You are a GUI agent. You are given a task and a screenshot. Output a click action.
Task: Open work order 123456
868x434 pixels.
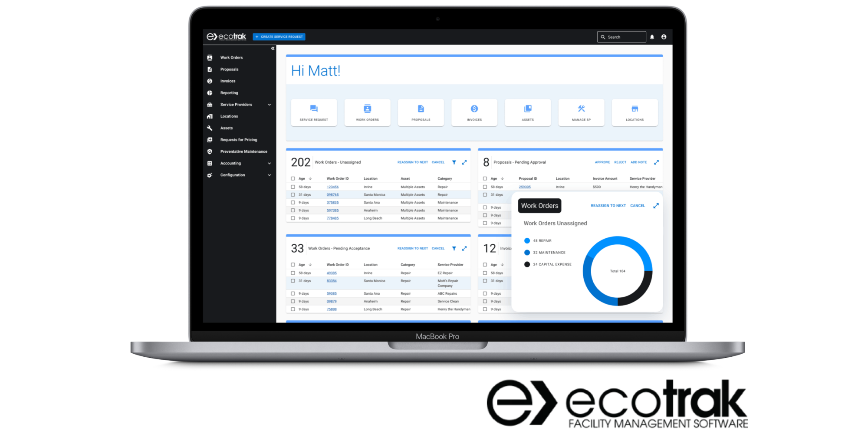[x=333, y=187]
